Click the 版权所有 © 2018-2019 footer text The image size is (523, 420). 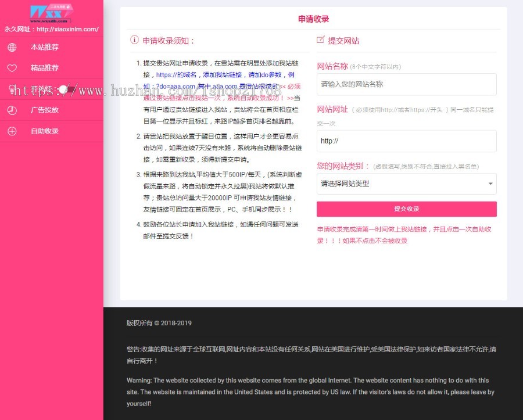pyautogui.click(x=159, y=323)
